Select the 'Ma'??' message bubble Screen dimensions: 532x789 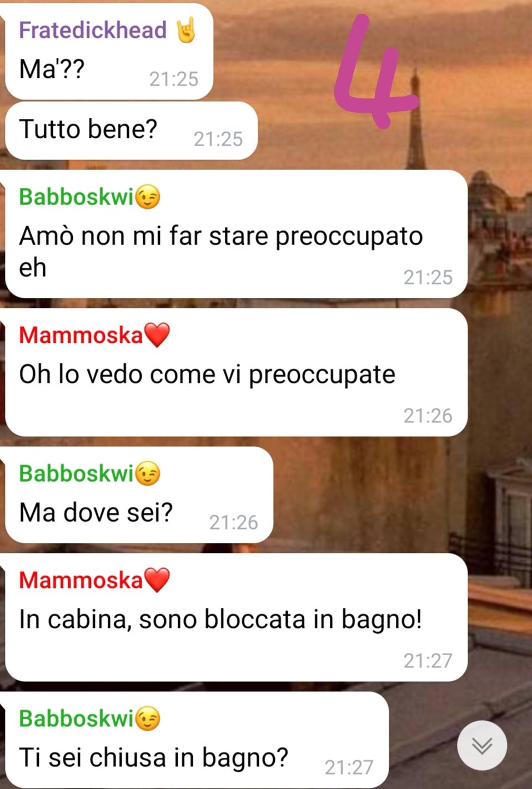[x=109, y=52]
